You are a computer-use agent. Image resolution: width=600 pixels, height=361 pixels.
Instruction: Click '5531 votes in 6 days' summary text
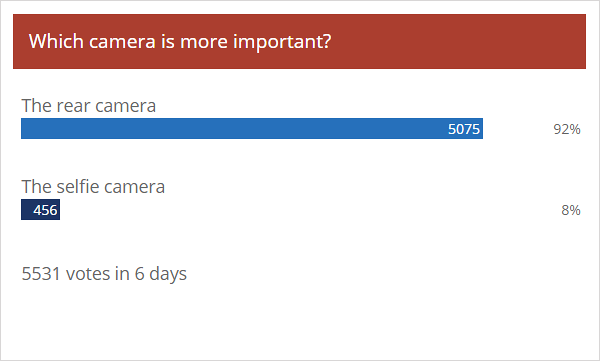(x=104, y=274)
